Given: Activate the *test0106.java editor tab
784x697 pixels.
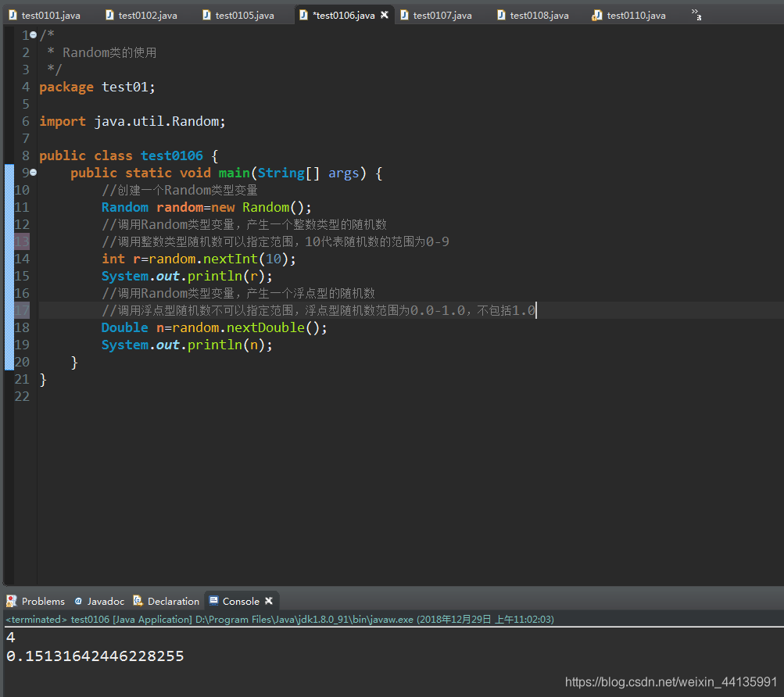Looking at the screenshot, I should click(x=343, y=16).
